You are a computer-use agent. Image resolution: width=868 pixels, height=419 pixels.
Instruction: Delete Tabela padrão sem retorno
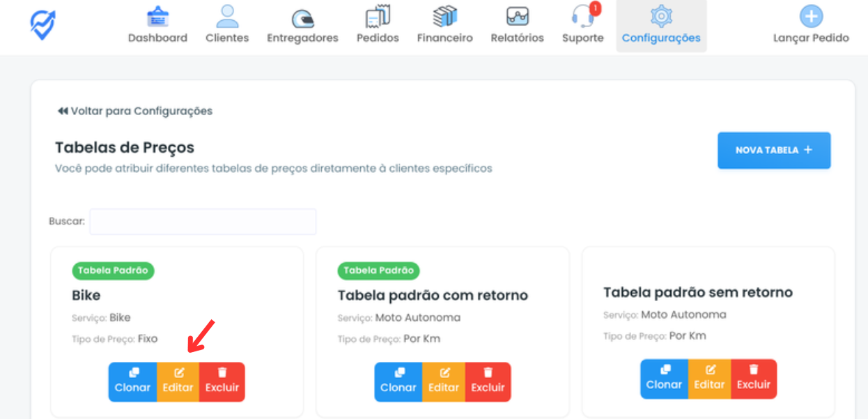click(754, 379)
